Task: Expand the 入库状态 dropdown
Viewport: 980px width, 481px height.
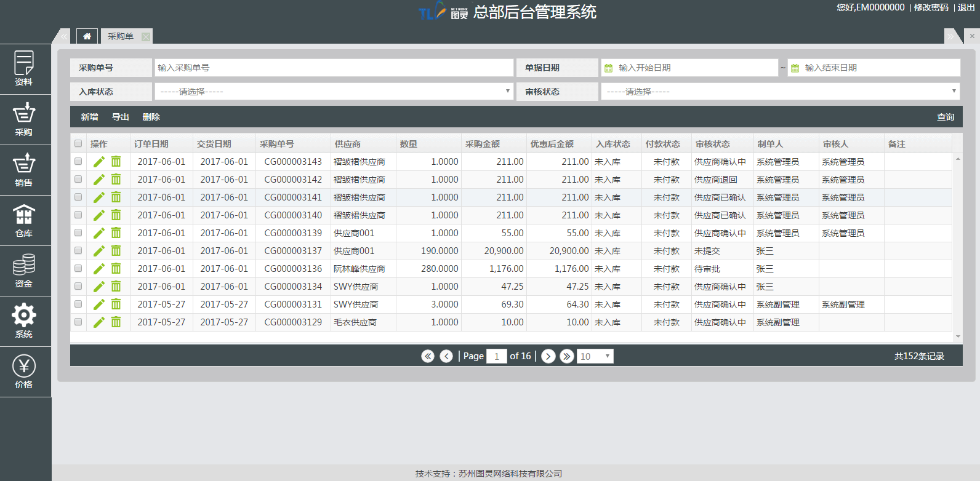Action: 334,92
